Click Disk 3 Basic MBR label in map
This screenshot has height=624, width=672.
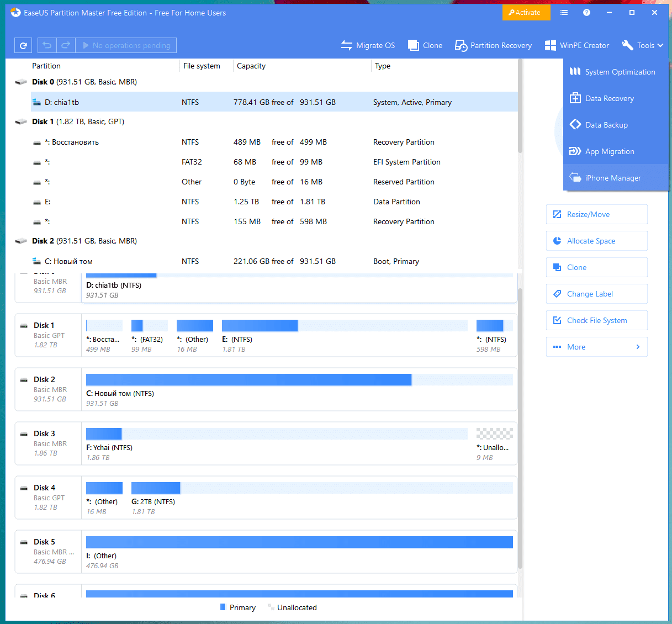[x=49, y=443]
